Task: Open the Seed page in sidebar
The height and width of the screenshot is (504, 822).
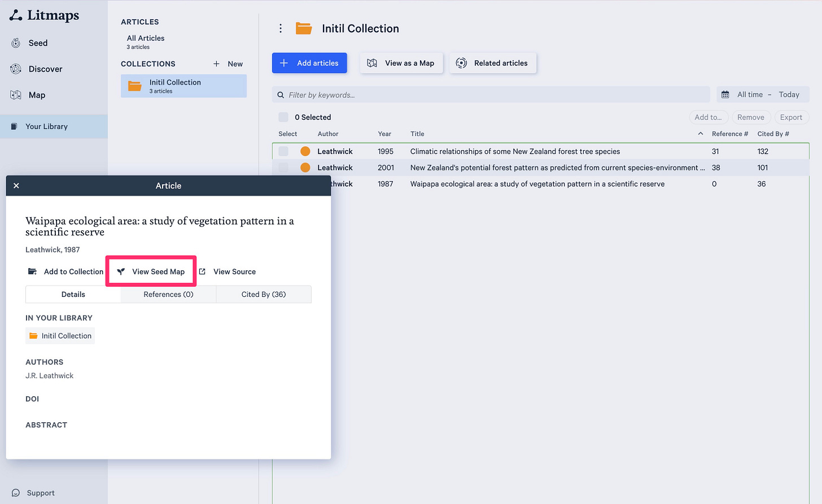Action: [37, 43]
